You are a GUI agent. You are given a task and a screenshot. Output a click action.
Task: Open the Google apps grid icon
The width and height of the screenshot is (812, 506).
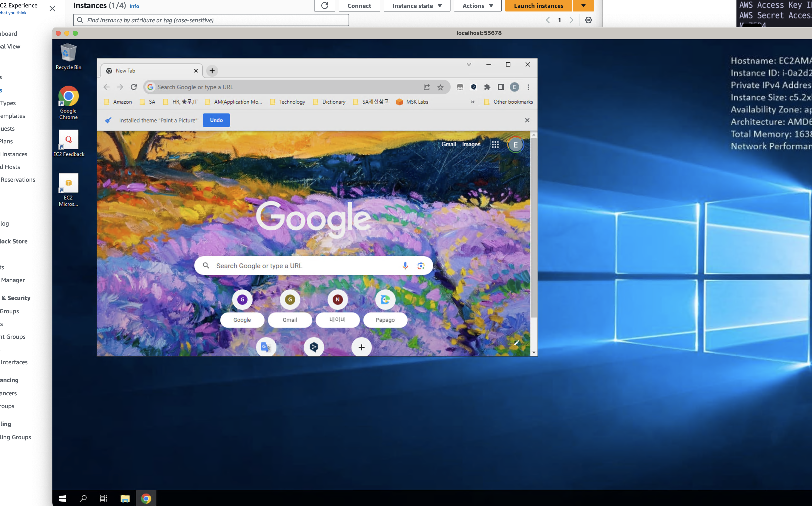pos(495,144)
